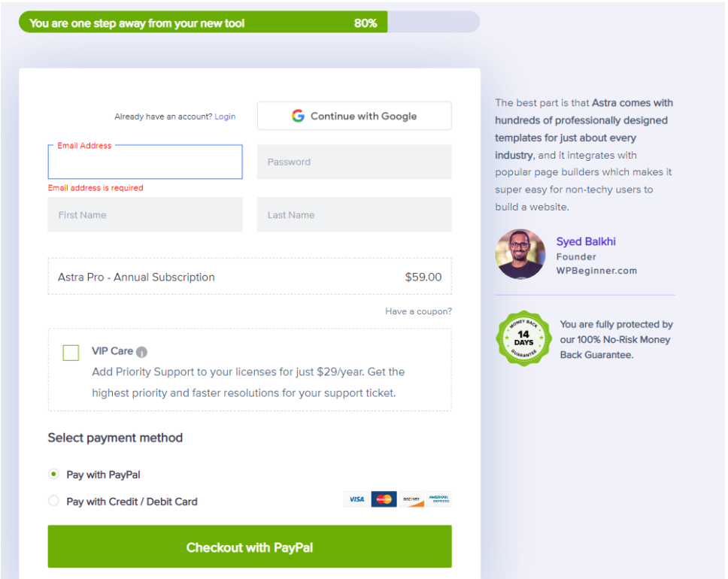Choose Pay with Credit / Debit Card option
This screenshot has height=579, width=728.
(53, 501)
